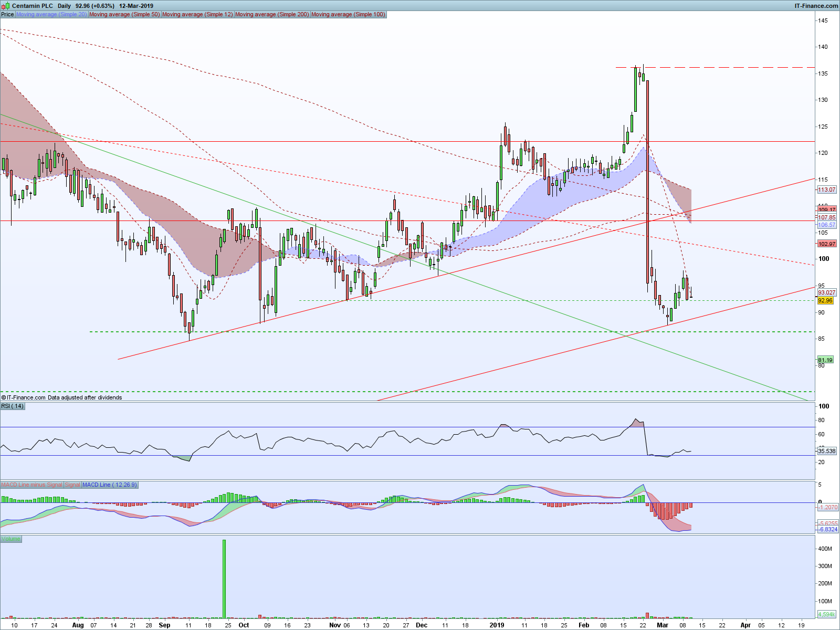Click the 107.85 price tag on the axis

pos(827,217)
